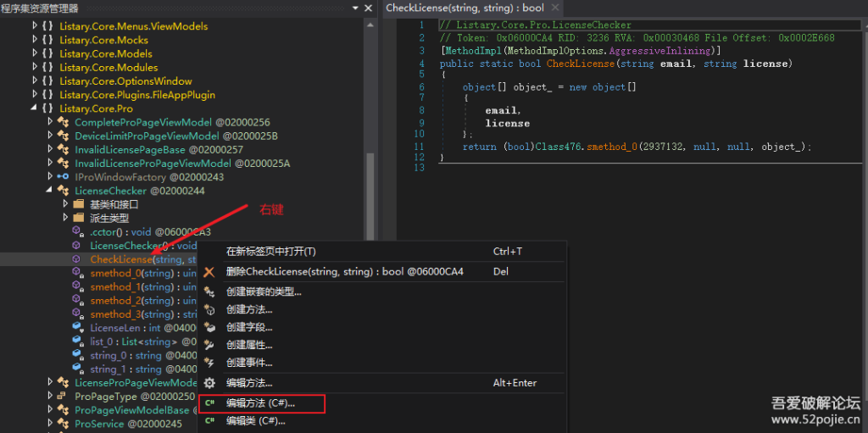The image size is (868, 433).
Task: Choose 在新标签页中打开 from context menu
Action: pos(270,252)
